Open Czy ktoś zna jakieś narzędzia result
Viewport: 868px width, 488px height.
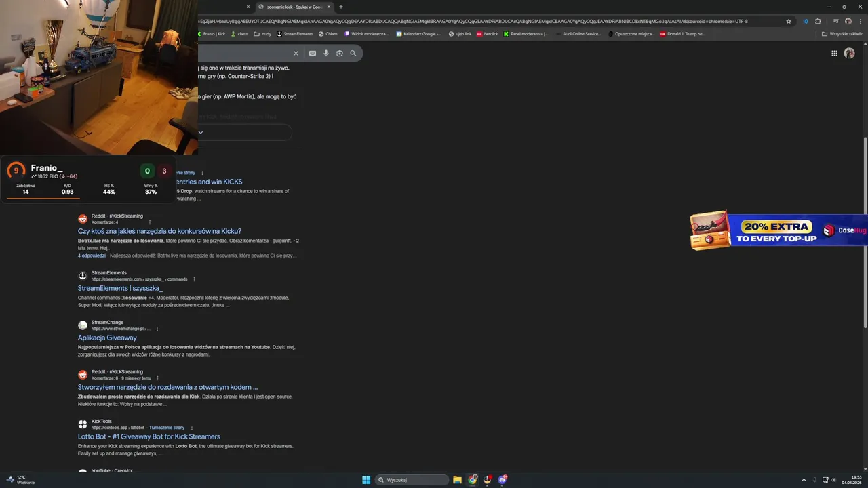coord(159,231)
